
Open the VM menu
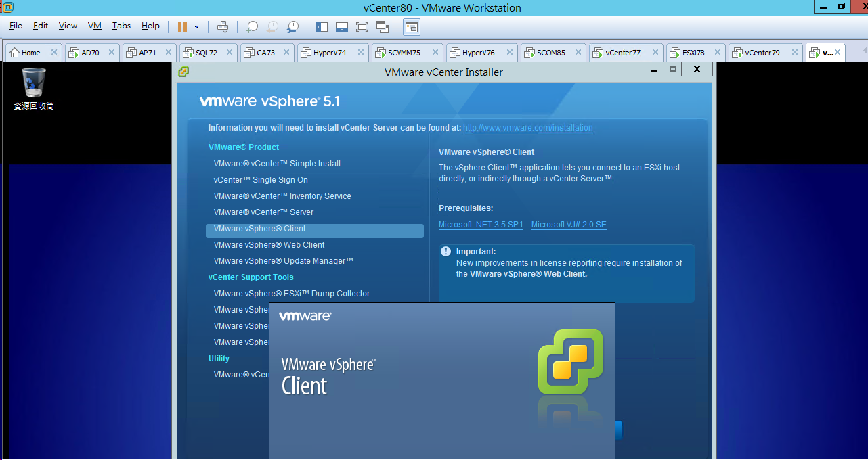[x=95, y=26]
